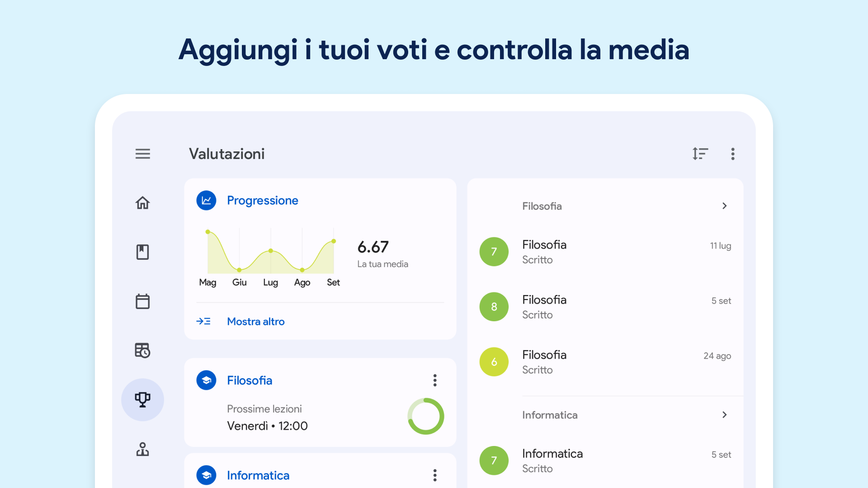868x488 pixels.
Task: Go to the Home sidebar icon
Action: click(x=142, y=203)
